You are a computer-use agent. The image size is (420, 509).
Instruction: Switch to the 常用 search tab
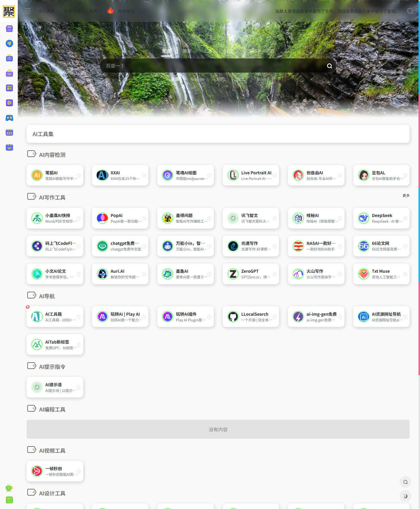pos(166,51)
